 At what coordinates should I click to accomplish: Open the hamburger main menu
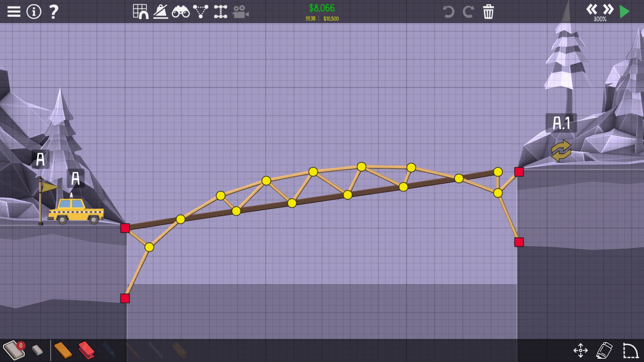tap(14, 12)
